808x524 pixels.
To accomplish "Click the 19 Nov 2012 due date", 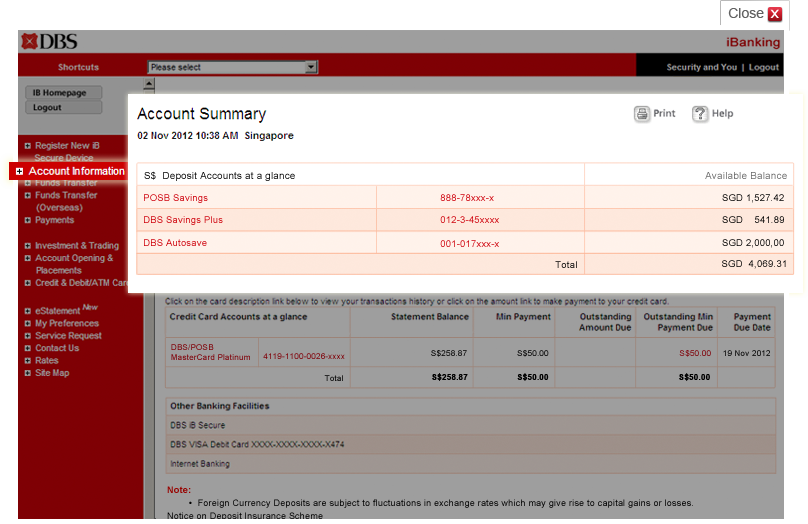I will (x=746, y=353).
